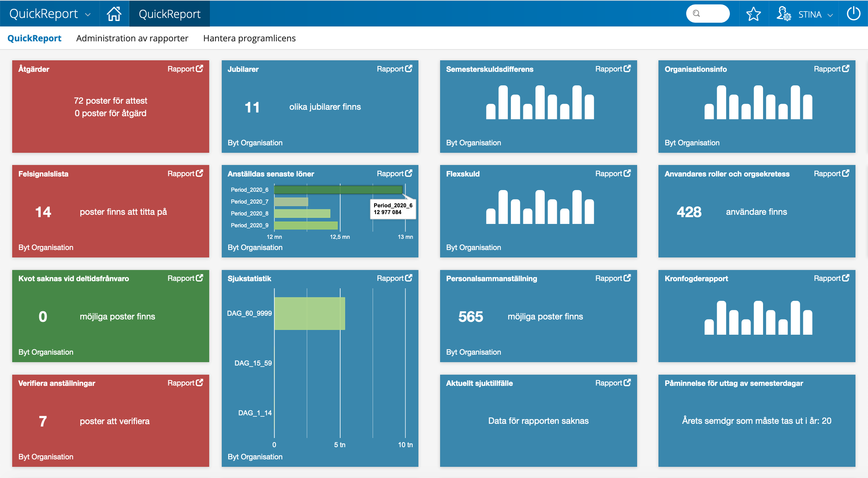The image size is (868, 478).
Task: Expand the STINA user menu chevron
Action: [830, 15]
